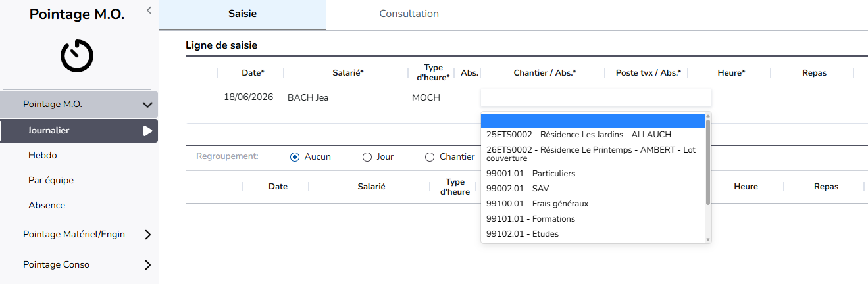The image size is (868, 284).
Task: Choose 99002.01 - SAV option
Action: pyautogui.click(x=592, y=189)
